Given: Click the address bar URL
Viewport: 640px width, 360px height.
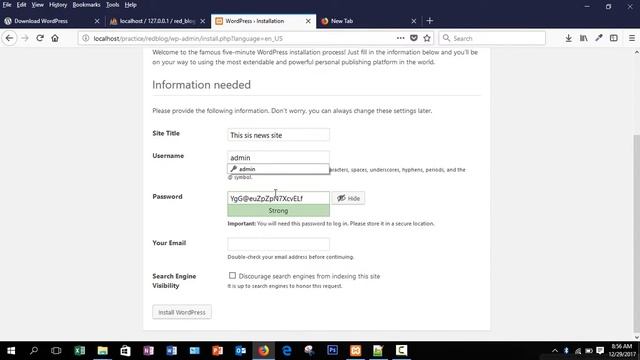Looking at the screenshot, I should [188, 38].
